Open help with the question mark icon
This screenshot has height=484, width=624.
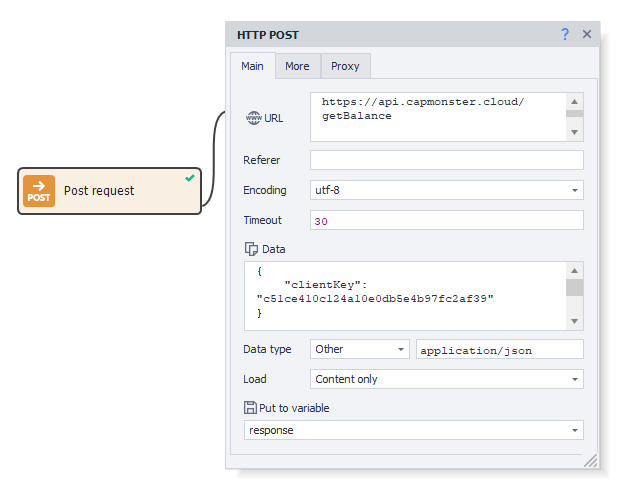tap(565, 34)
